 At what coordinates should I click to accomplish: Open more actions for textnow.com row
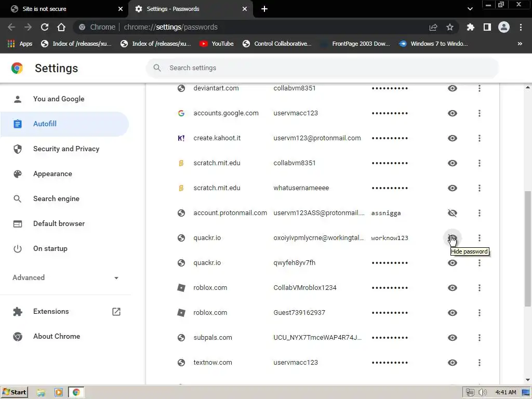[480, 363]
